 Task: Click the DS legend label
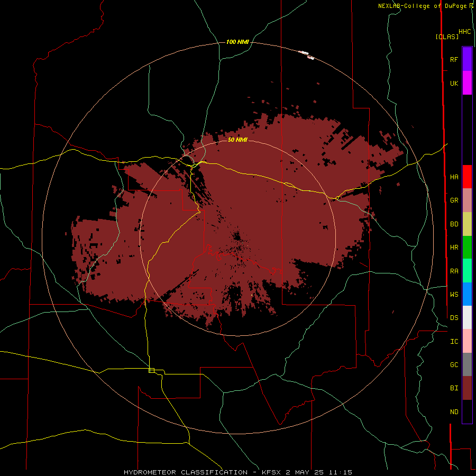click(454, 317)
